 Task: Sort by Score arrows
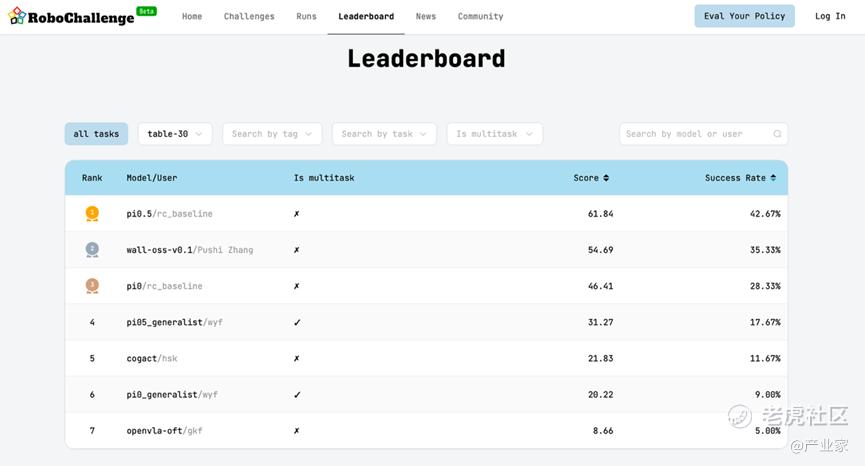click(606, 178)
